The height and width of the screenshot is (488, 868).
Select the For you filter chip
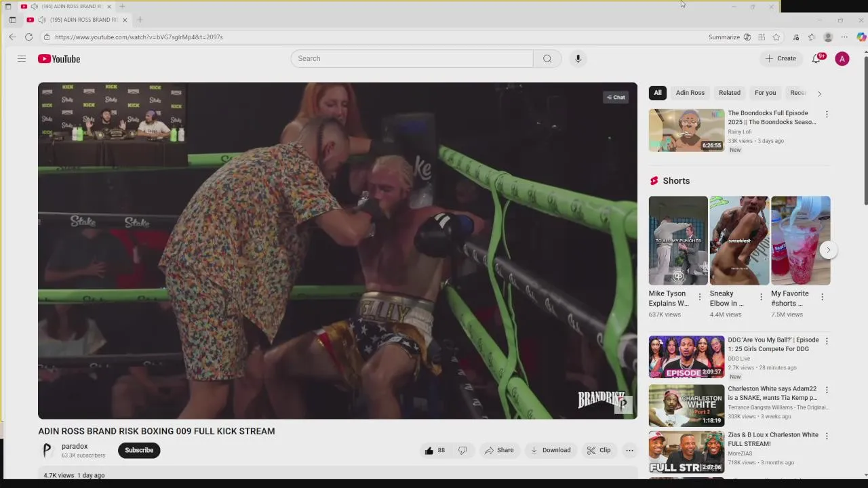[x=766, y=93]
